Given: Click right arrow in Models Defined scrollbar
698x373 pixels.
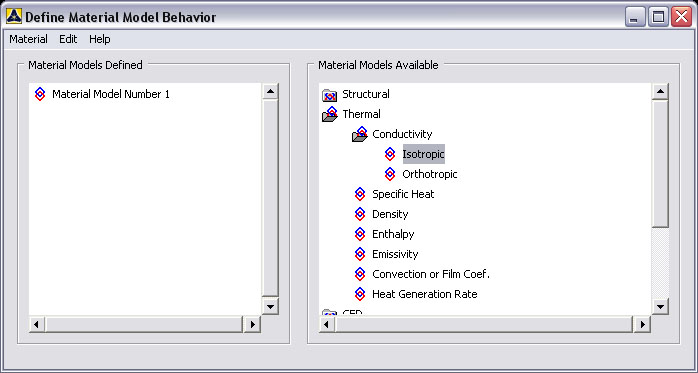Looking at the screenshot, I should coord(253,324).
